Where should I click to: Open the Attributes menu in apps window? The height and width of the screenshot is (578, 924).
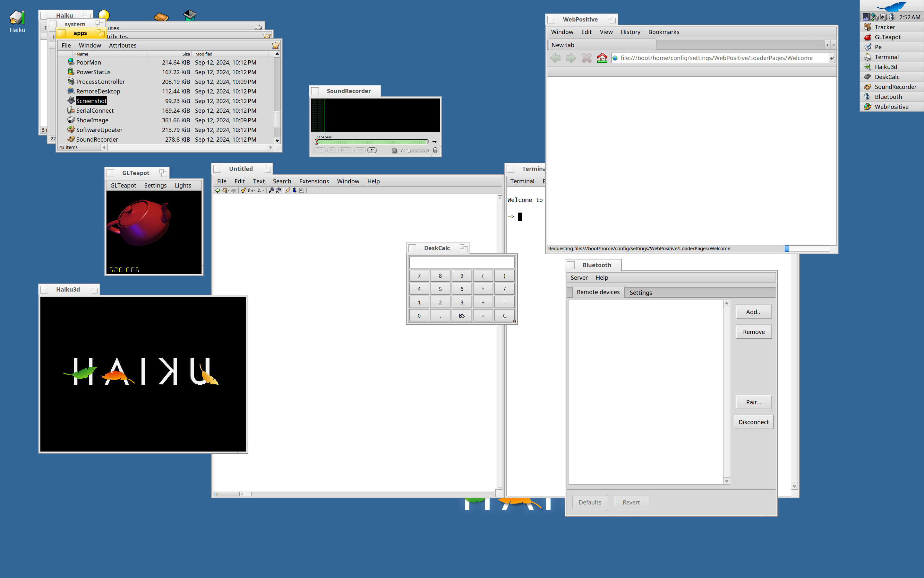(123, 46)
